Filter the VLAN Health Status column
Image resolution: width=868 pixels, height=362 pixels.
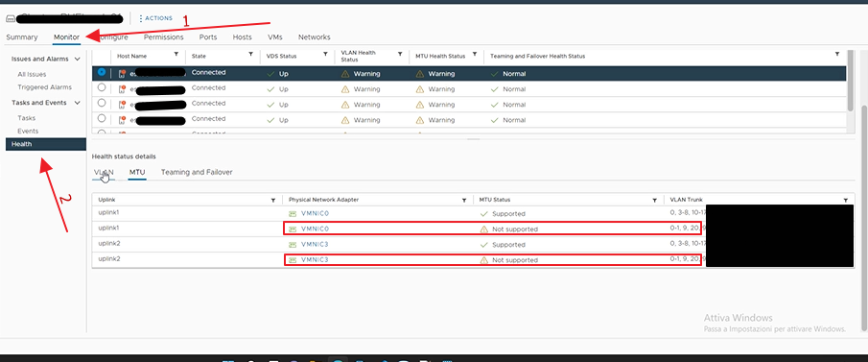(x=400, y=55)
